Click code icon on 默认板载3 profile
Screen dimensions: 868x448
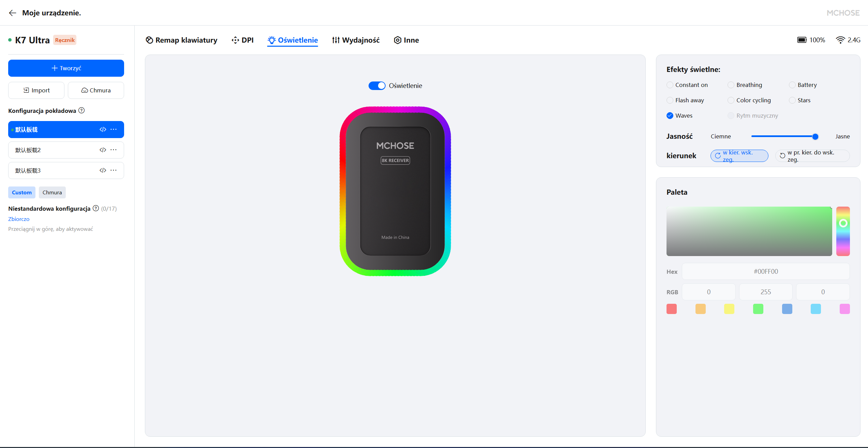[103, 170]
